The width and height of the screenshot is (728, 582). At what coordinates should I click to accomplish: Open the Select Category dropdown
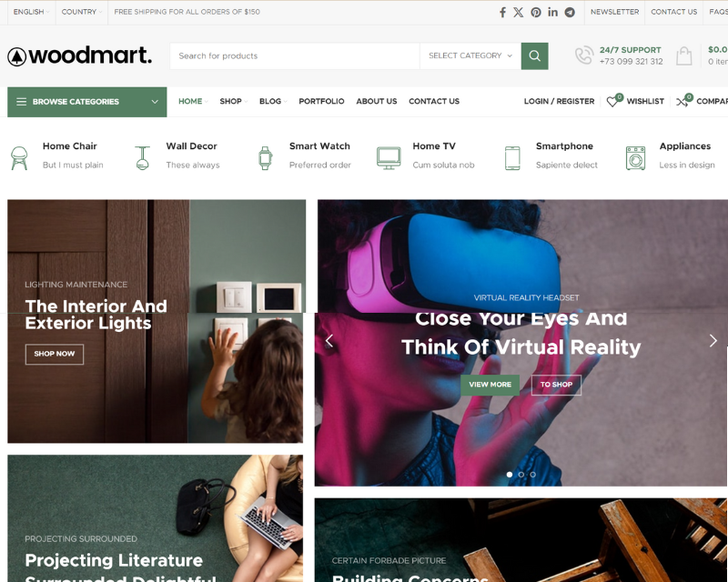(470, 55)
